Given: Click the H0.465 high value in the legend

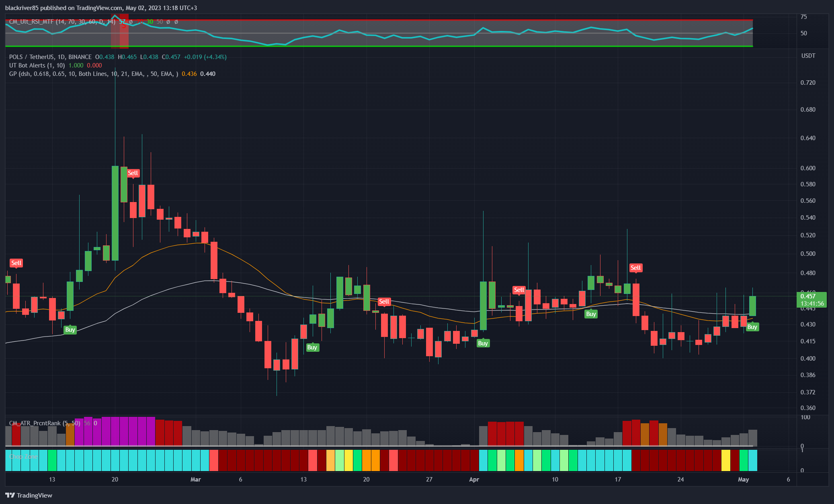Looking at the screenshot, I should pos(127,57).
